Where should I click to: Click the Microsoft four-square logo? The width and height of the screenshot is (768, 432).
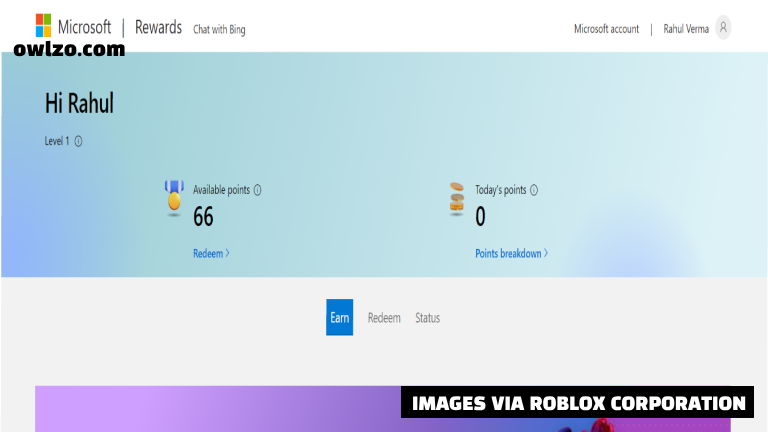(43, 25)
